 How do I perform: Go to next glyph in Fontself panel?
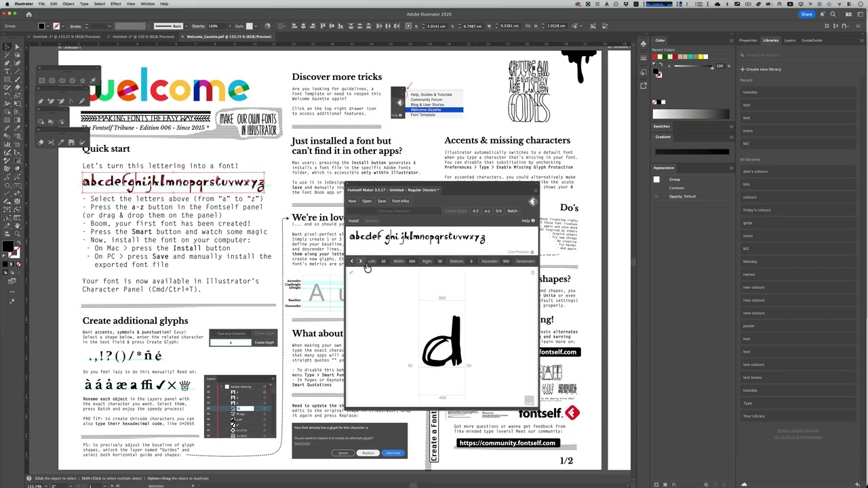[360, 261]
